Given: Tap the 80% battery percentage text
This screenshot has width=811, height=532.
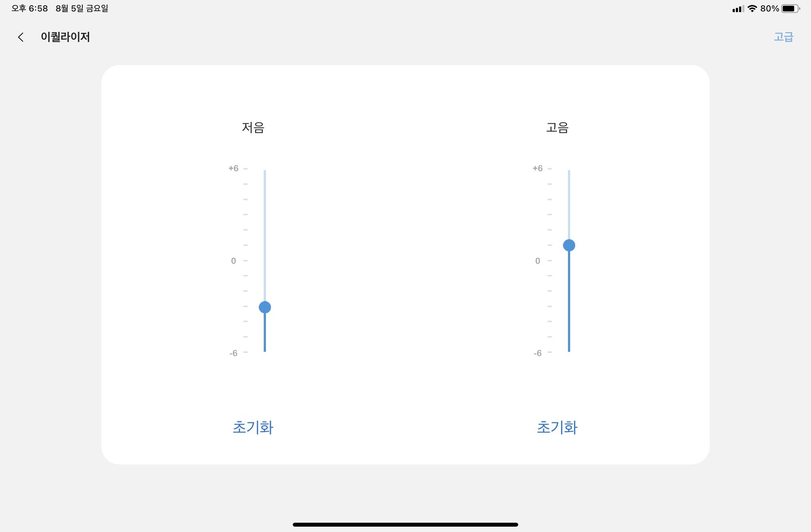Looking at the screenshot, I should point(770,9).
